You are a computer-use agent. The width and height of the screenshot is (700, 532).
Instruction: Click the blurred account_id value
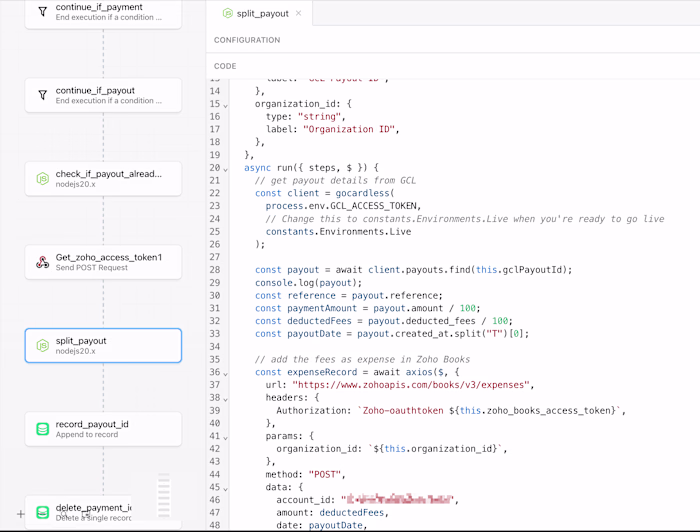(x=400, y=499)
